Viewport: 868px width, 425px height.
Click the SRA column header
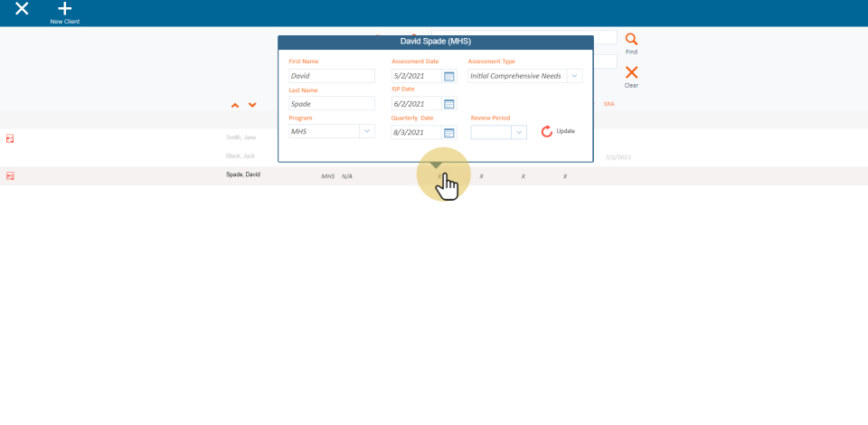[x=609, y=104]
